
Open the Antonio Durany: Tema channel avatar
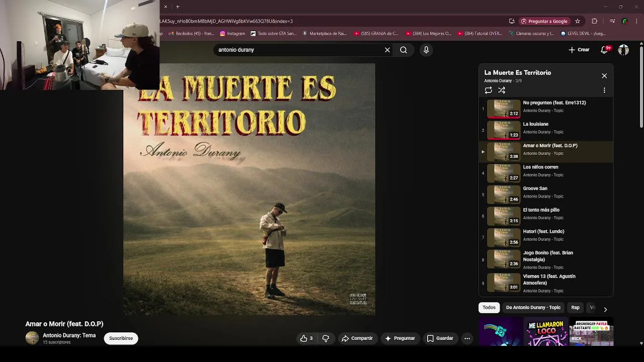click(x=32, y=338)
